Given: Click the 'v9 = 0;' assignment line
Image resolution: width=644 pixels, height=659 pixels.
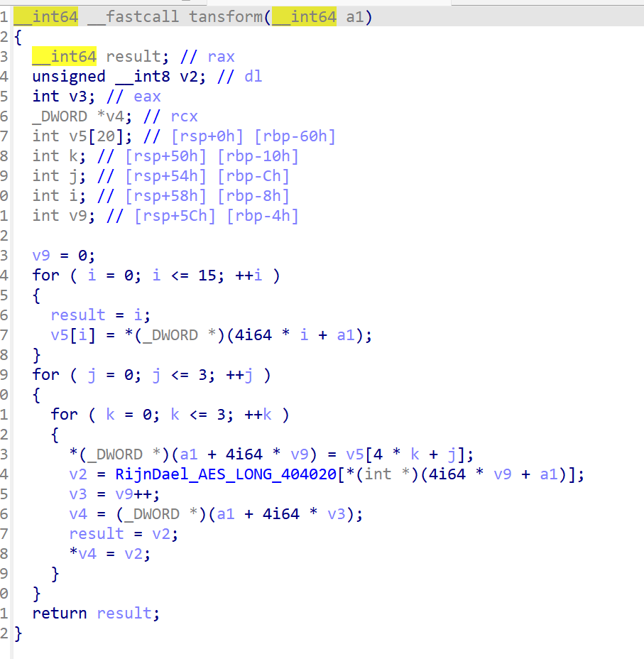Looking at the screenshot, I should (63, 255).
